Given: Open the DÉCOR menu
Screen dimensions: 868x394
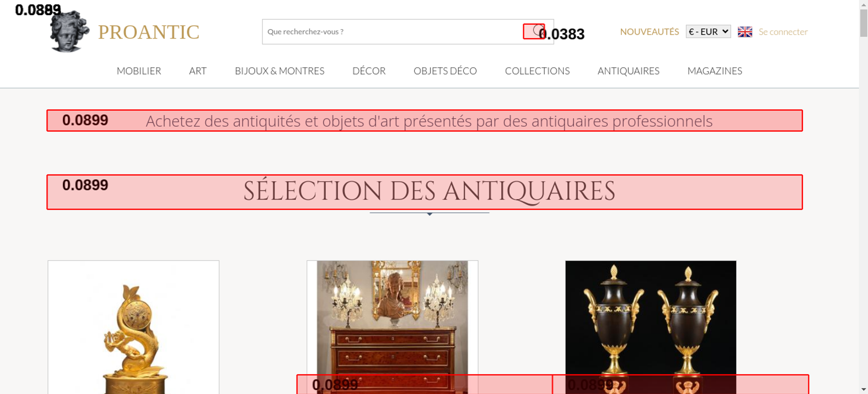Looking at the screenshot, I should [x=369, y=71].
